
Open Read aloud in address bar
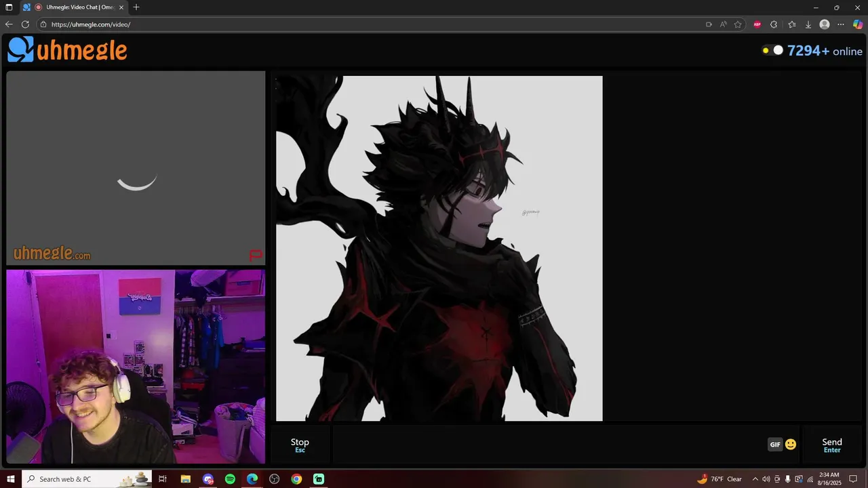723,24
